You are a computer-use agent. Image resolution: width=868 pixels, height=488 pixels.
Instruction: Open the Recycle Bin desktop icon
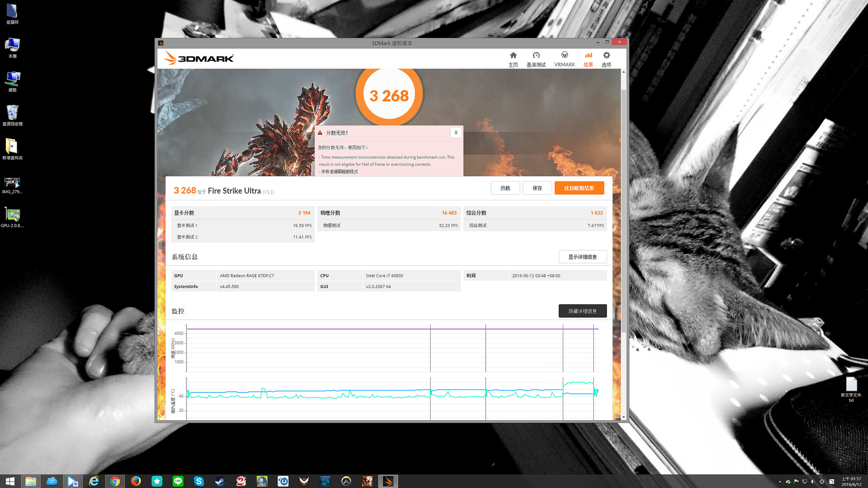(12, 114)
